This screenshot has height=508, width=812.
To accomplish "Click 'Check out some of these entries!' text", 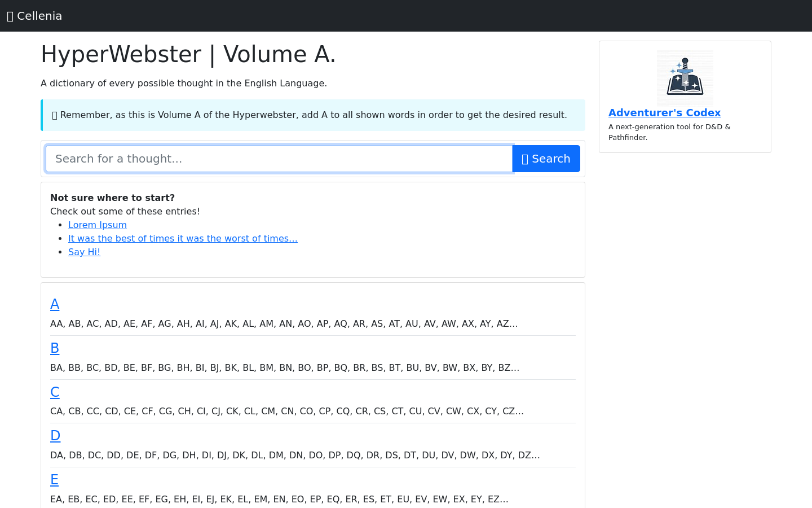I will click(x=125, y=211).
